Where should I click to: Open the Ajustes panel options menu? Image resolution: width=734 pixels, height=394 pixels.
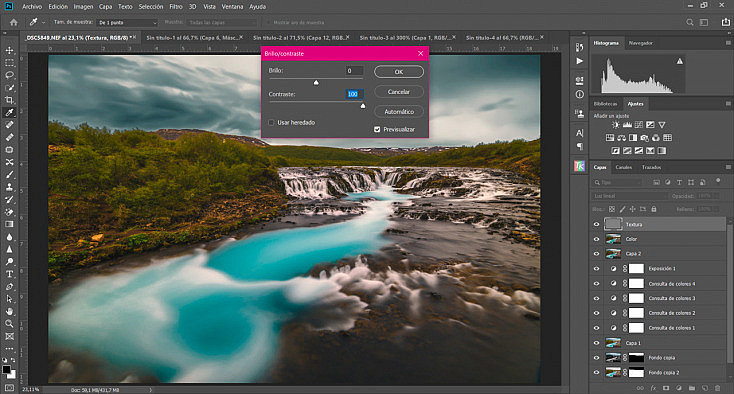728,104
